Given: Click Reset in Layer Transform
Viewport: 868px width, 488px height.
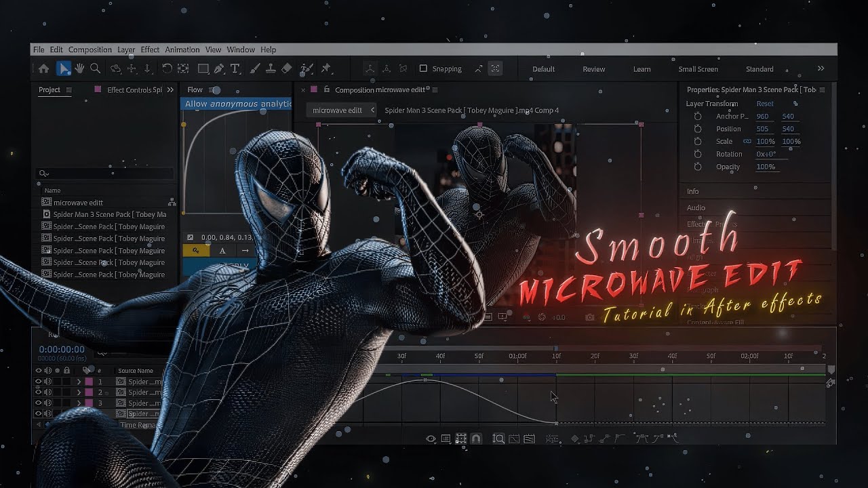Looking at the screenshot, I should click(x=765, y=104).
